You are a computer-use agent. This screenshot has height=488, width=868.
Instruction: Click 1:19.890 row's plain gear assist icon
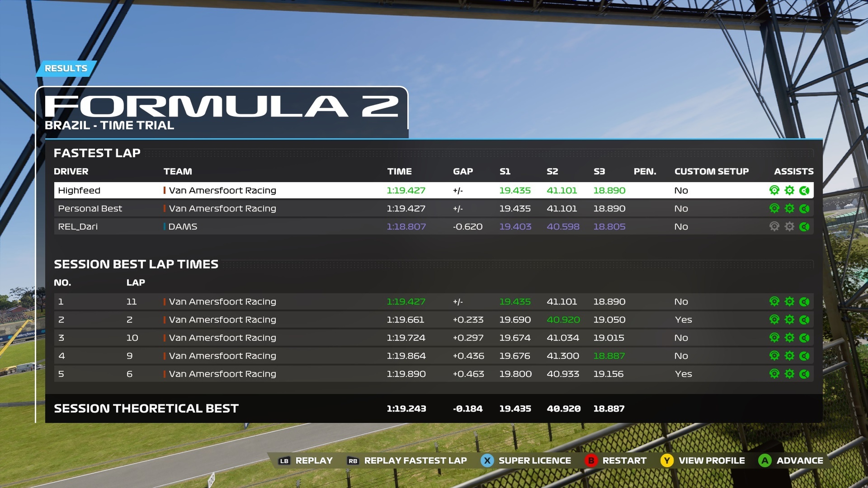pos(789,373)
